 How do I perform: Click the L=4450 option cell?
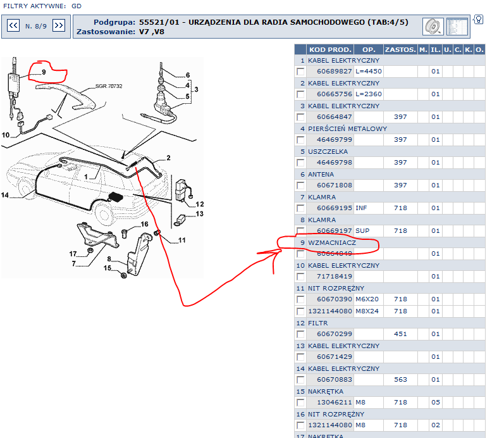[369, 72]
